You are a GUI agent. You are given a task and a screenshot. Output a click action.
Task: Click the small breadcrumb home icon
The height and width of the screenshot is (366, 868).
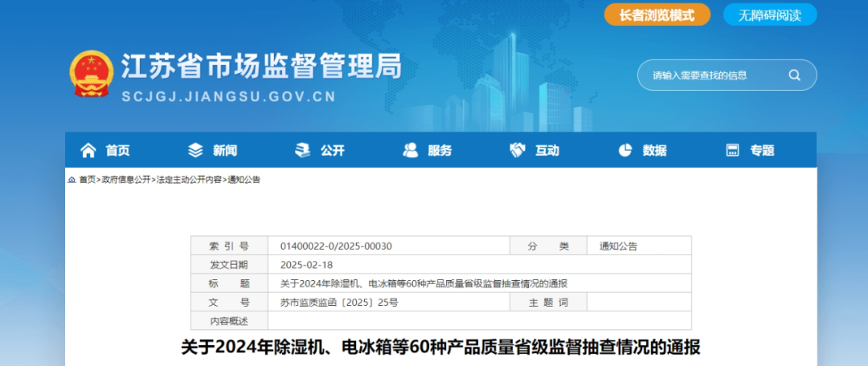[72, 180]
